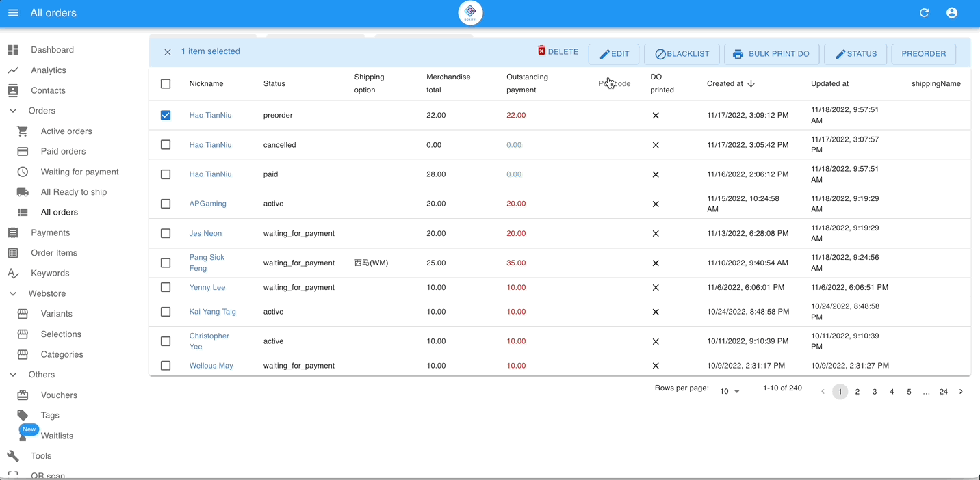Open the Jes Neon nickname link
Viewport: 980px width, 480px height.
(x=205, y=233)
